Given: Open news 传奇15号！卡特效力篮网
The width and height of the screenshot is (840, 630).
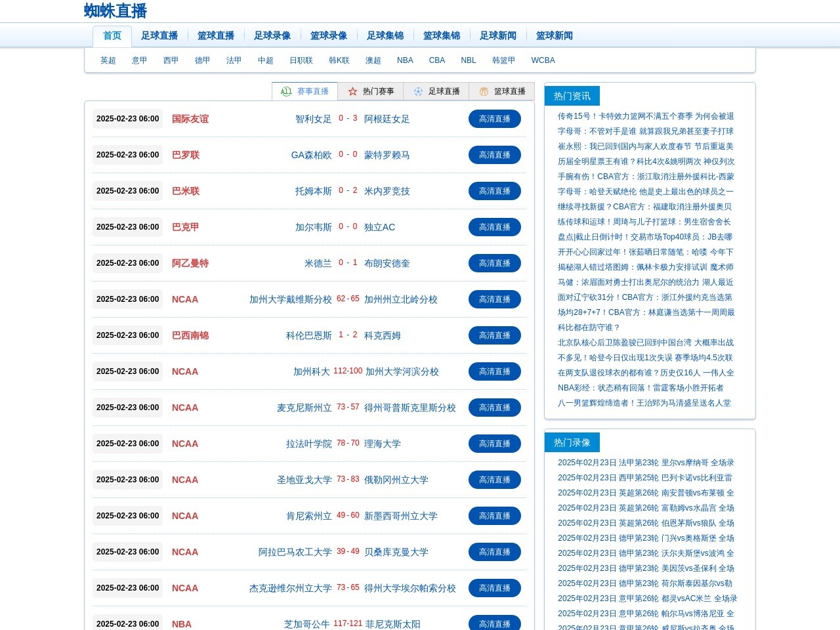Looking at the screenshot, I should point(646,116).
